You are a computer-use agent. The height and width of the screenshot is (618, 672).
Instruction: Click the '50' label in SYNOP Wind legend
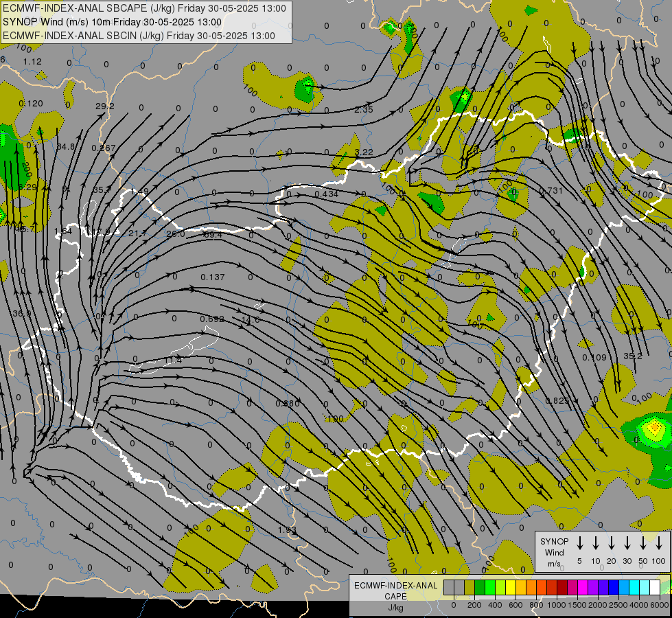tap(643, 561)
